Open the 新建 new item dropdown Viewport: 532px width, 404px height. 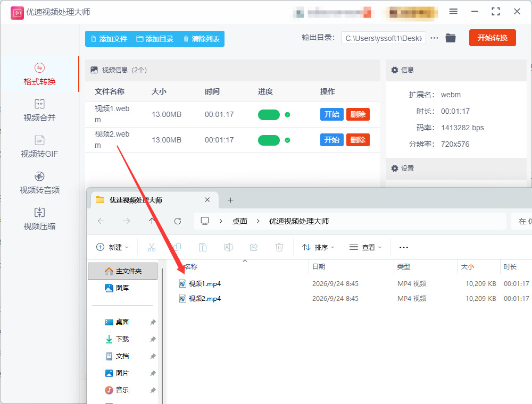coord(112,247)
